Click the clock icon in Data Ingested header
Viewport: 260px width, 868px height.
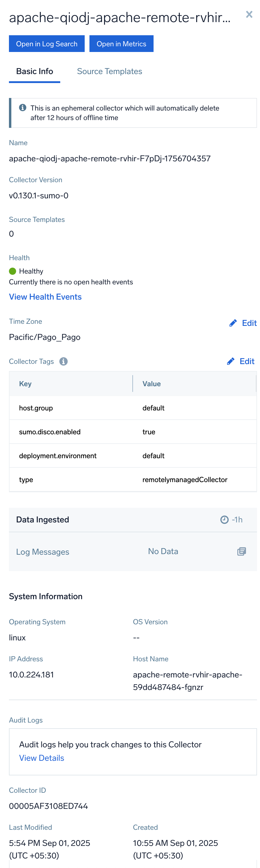[224, 520]
